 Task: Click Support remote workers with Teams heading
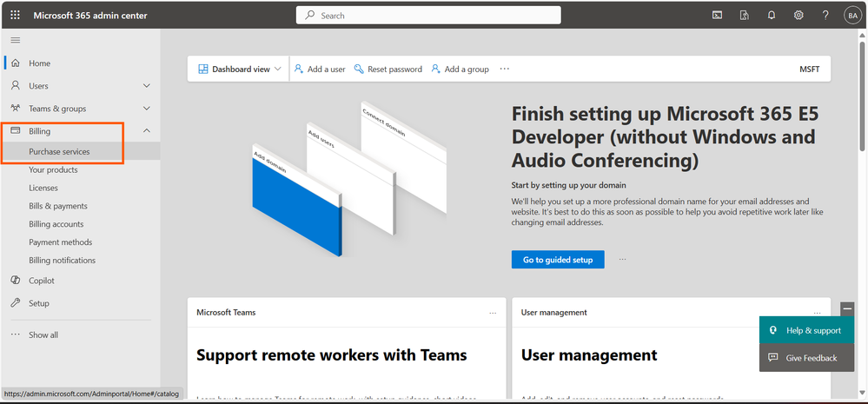tap(332, 354)
